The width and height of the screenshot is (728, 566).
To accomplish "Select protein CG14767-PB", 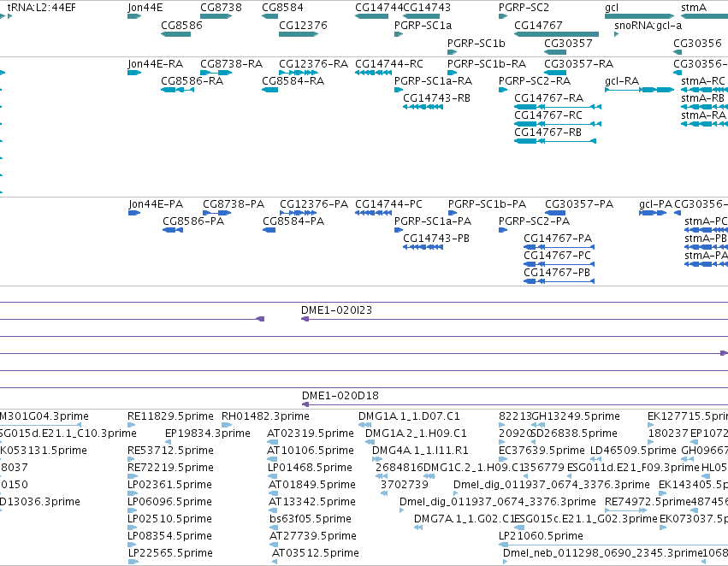I will click(557, 274).
